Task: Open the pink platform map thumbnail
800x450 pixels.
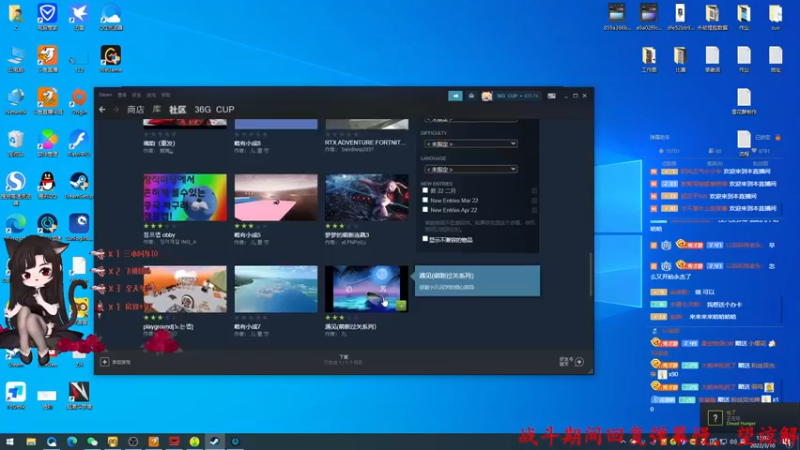Action: [x=276, y=197]
